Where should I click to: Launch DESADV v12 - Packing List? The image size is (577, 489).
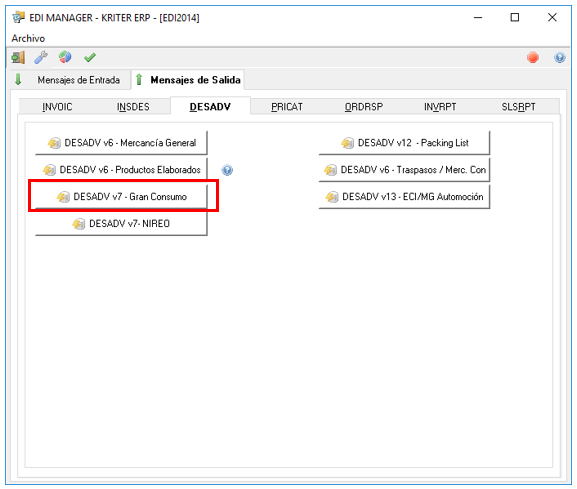[x=404, y=143]
